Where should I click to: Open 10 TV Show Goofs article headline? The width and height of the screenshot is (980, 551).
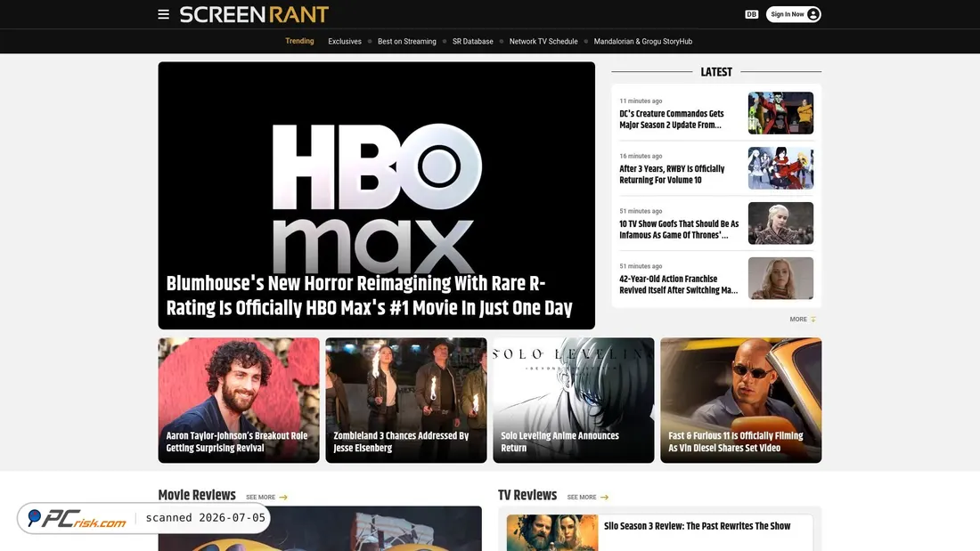click(x=679, y=230)
